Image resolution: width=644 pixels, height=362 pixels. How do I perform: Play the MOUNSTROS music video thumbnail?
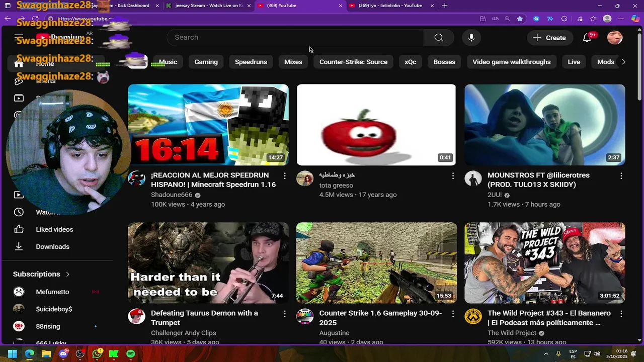click(545, 125)
